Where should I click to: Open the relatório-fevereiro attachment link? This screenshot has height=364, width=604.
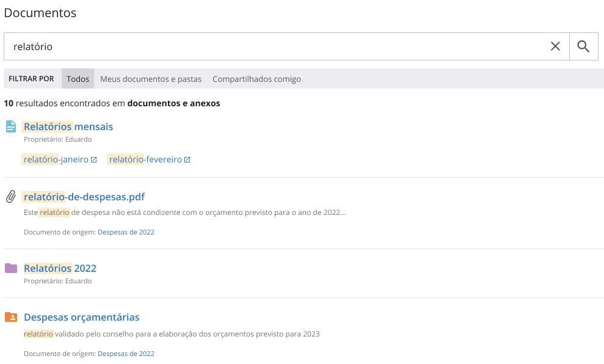point(145,159)
